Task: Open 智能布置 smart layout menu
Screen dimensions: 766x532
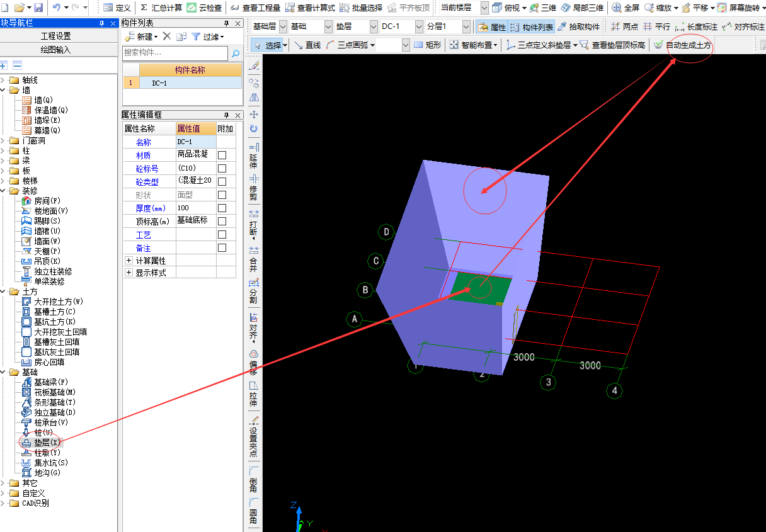Action: (x=473, y=45)
